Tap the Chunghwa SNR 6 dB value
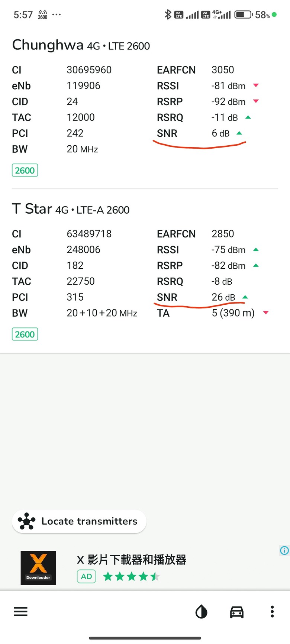 point(220,133)
